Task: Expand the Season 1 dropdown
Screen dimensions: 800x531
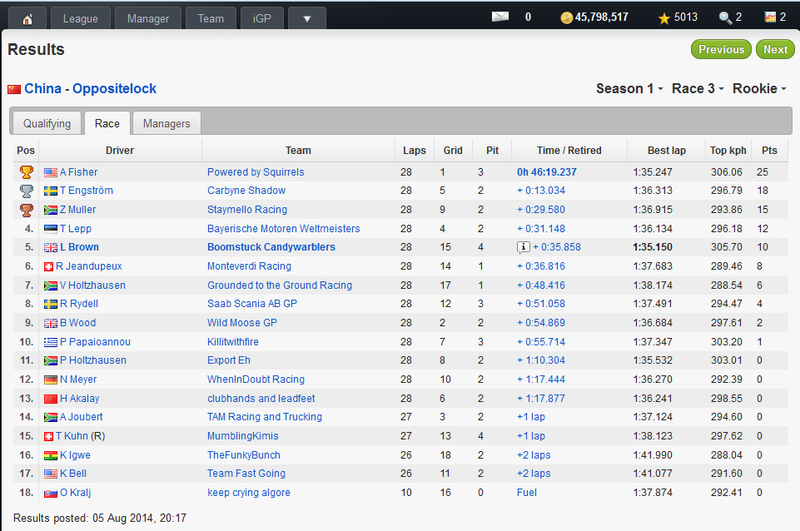Action: pos(629,89)
